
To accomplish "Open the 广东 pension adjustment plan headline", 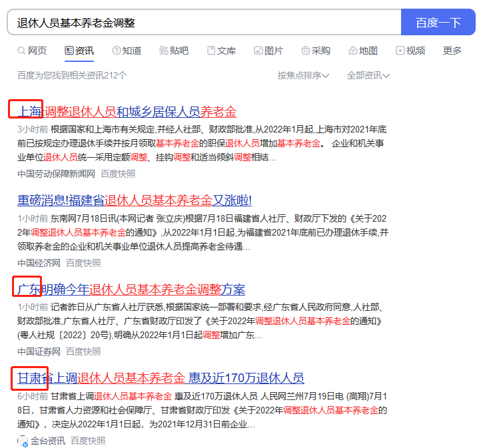I will point(131,290).
